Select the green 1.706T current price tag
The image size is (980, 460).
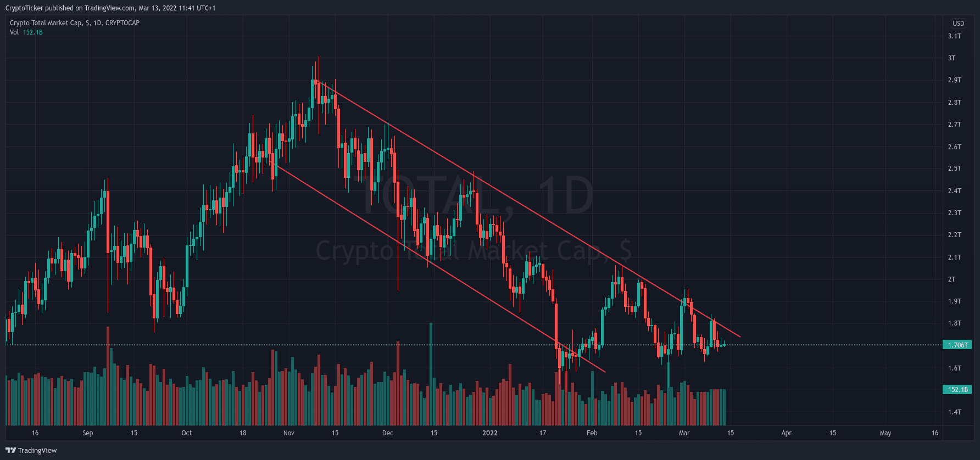(x=957, y=345)
